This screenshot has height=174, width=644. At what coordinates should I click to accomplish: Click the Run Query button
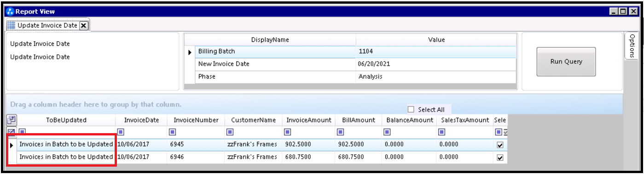pos(566,62)
